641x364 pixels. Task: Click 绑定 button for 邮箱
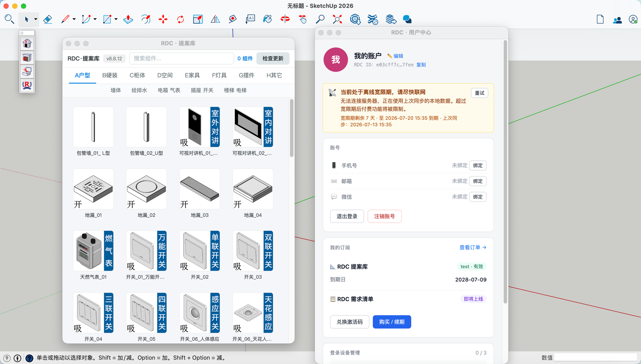478,181
